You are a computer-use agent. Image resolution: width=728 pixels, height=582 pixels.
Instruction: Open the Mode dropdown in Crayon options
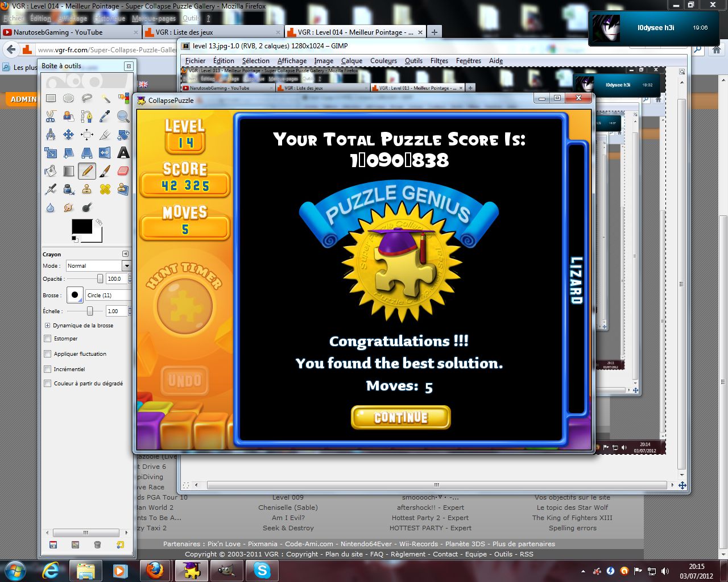tap(98, 266)
